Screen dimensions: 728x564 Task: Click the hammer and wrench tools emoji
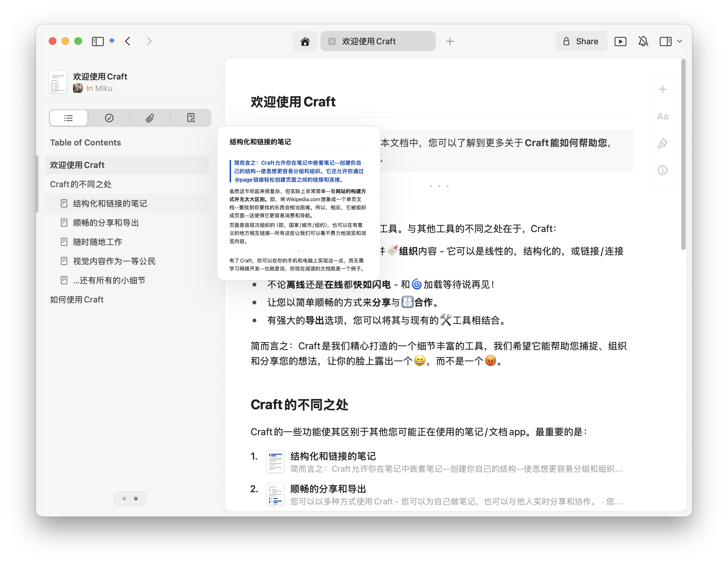tap(445, 320)
